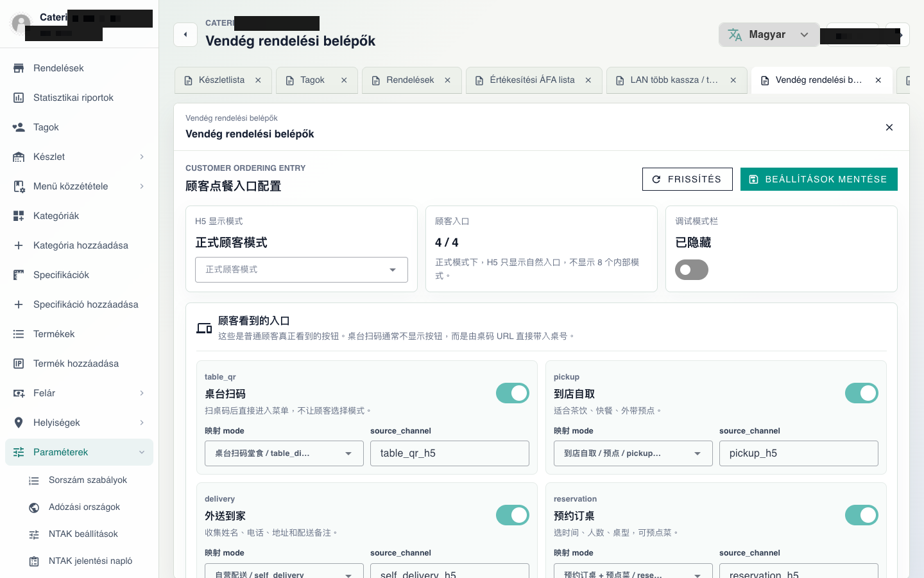Screen dimensions: 924x578
Task: Click the Adózási országok globe icon
Action: click(x=34, y=507)
